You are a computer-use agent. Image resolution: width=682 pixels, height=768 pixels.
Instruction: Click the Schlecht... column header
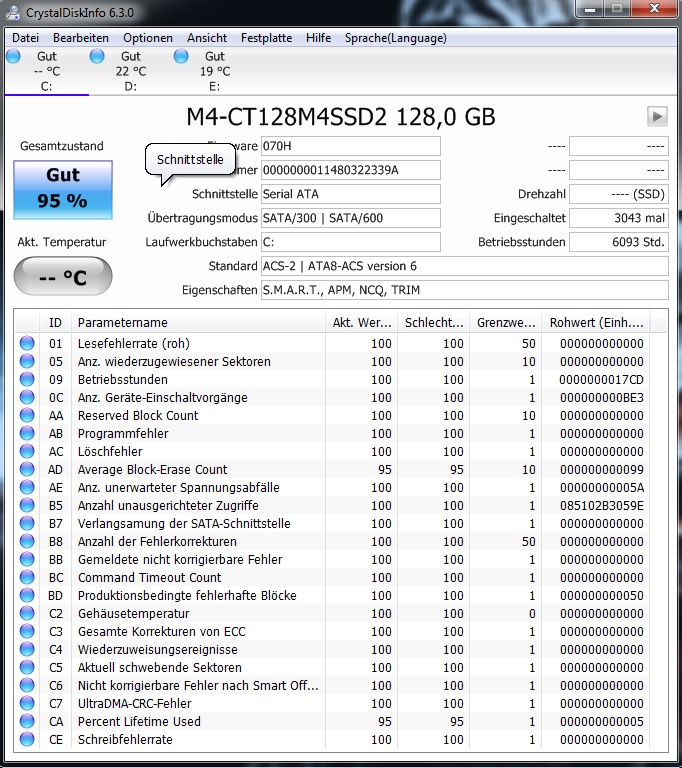tap(434, 323)
